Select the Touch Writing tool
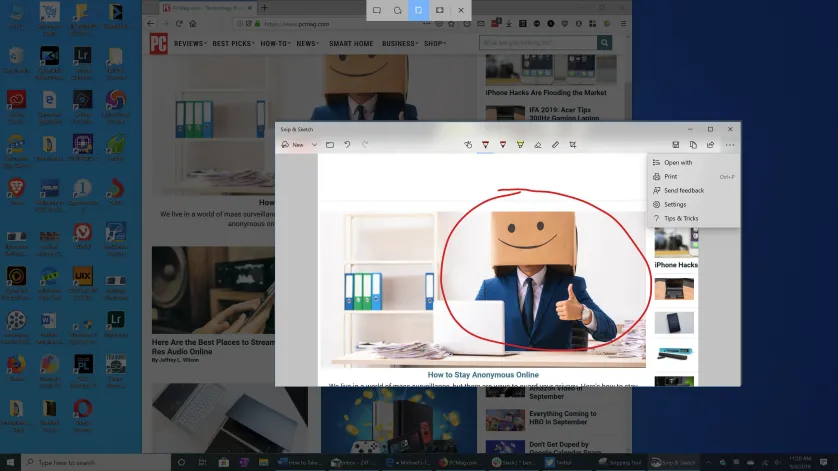 tap(468, 145)
